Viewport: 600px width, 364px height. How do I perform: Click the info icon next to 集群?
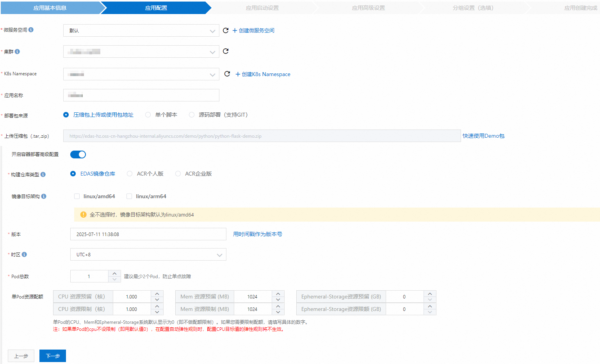pos(17,51)
